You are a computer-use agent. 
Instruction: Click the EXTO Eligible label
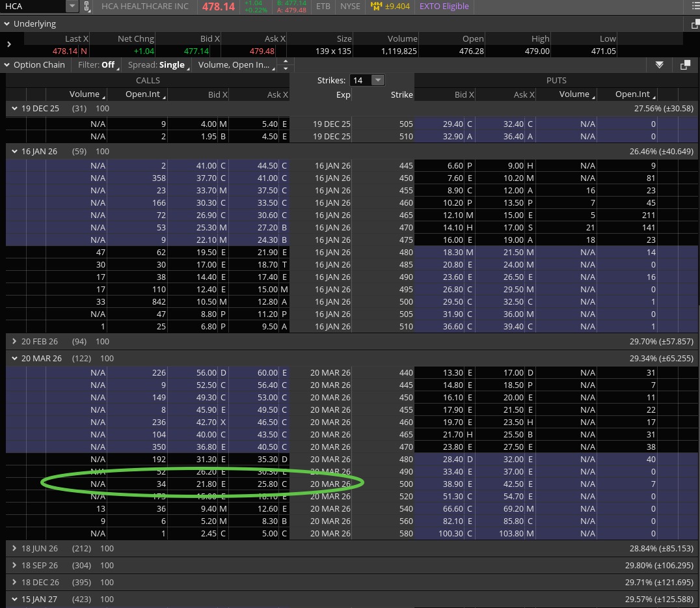[444, 7]
